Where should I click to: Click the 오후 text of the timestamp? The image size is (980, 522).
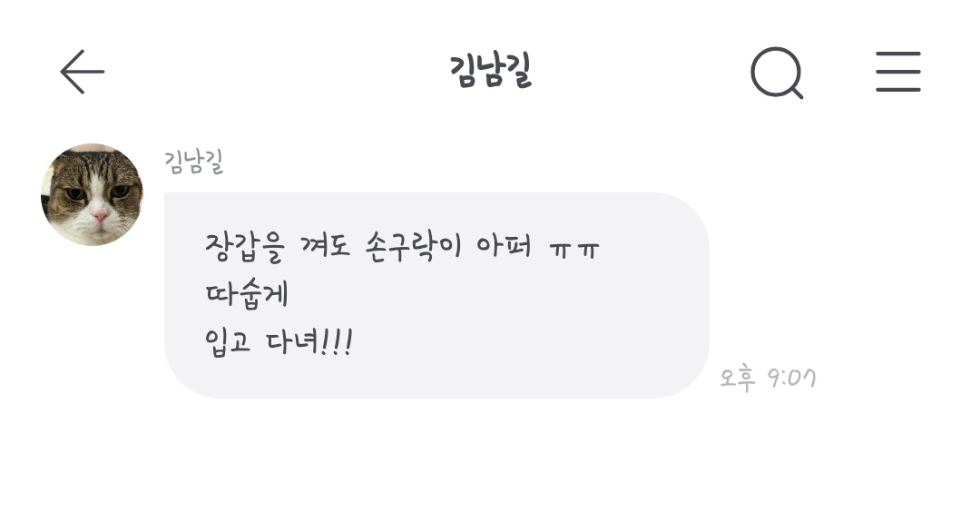[x=737, y=379]
